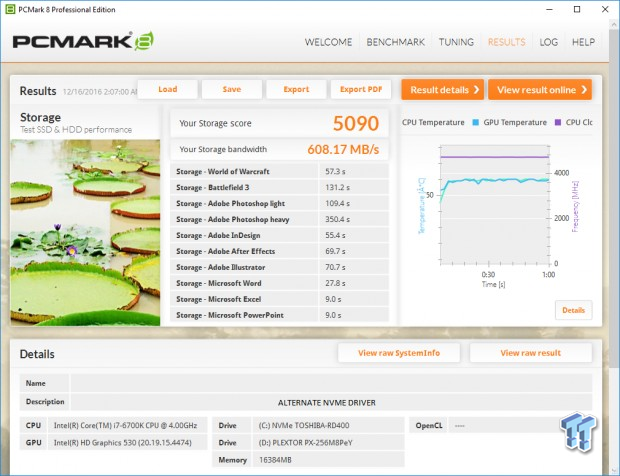
Task: Select the Storage - Adobe Photoshop heavy row
Action: click(x=280, y=219)
